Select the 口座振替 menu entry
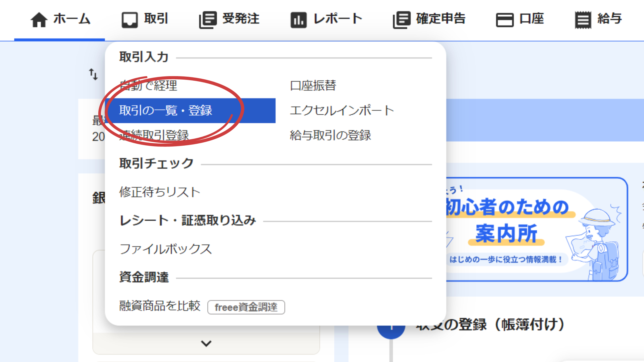 point(313,85)
